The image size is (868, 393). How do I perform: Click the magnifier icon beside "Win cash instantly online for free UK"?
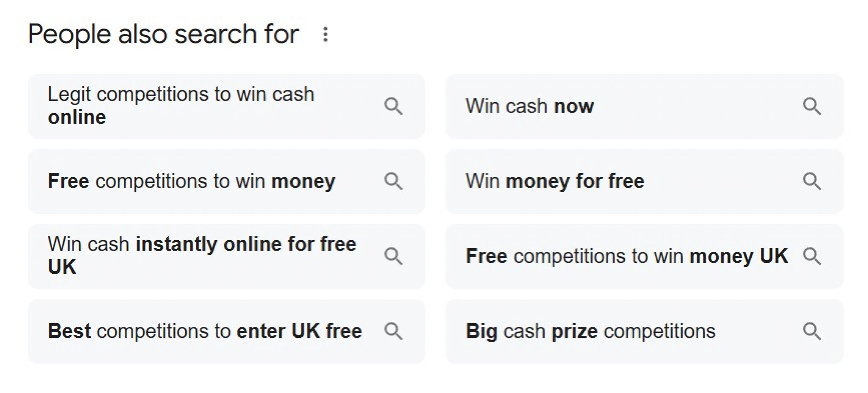point(395,255)
